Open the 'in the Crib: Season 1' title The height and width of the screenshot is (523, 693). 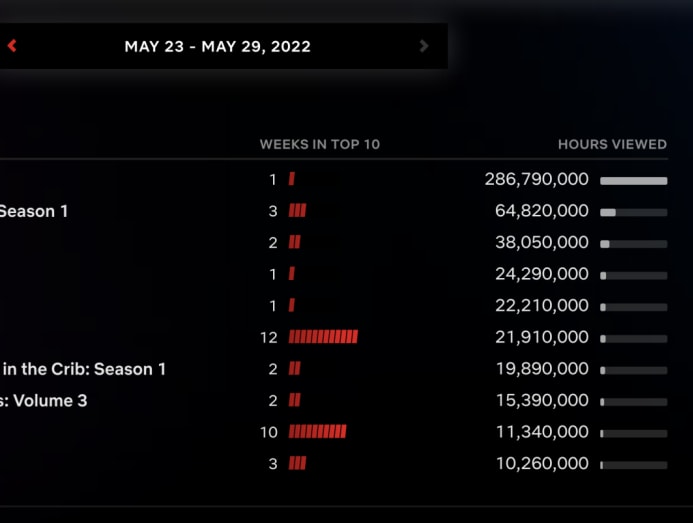coord(84,369)
